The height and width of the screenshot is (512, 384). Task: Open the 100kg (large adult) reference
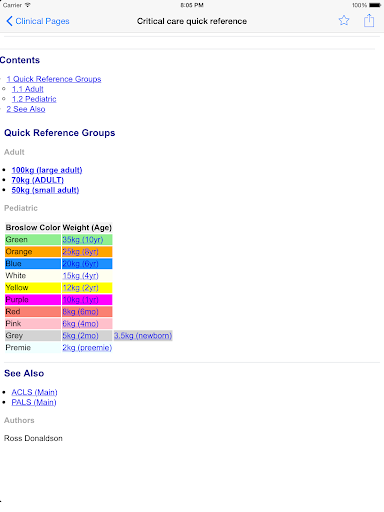click(x=47, y=170)
